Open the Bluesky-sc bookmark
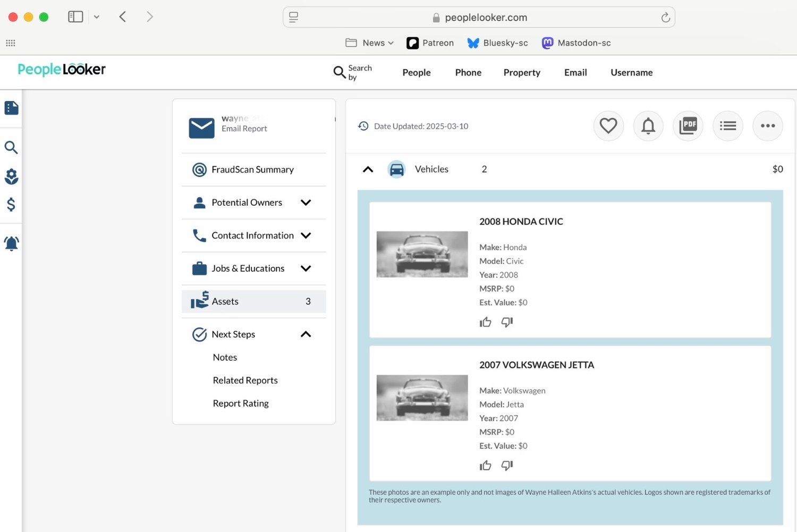Viewport: 797px width, 532px height. click(x=498, y=43)
